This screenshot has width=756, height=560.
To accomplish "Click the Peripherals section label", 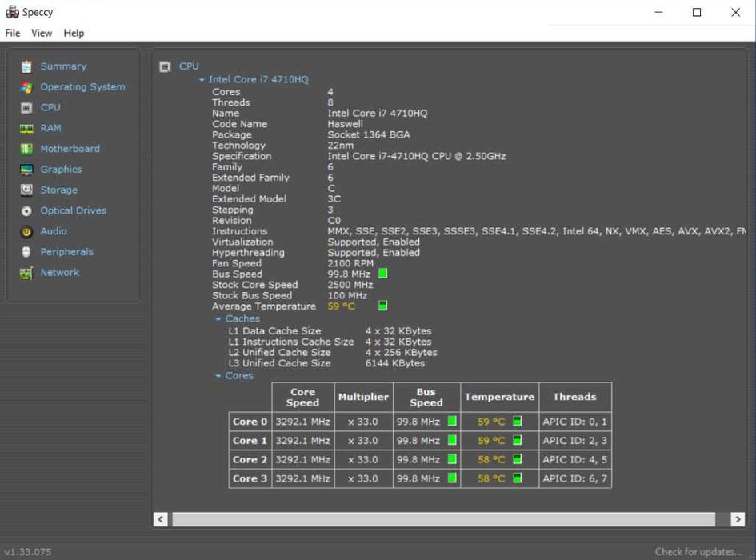I will [x=67, y=252].
